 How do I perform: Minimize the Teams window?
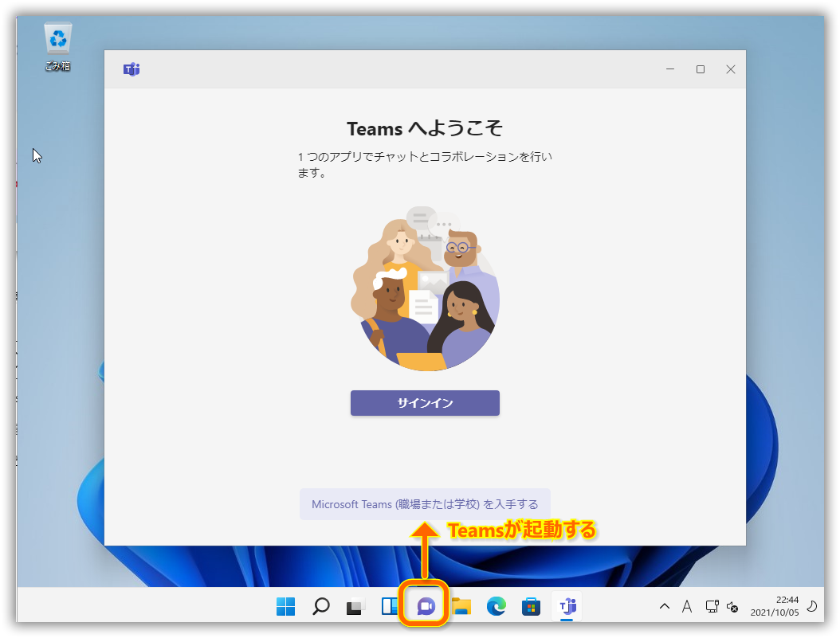coord(670,69)
